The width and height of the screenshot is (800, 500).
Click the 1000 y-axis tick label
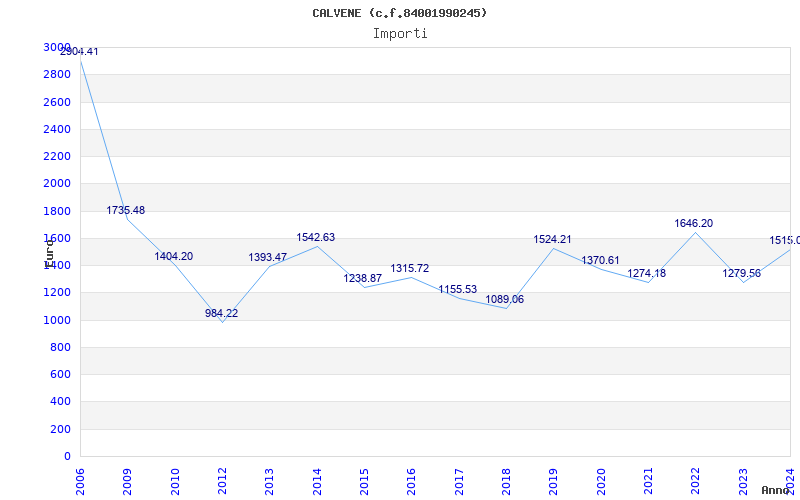(x=57, y=320)
